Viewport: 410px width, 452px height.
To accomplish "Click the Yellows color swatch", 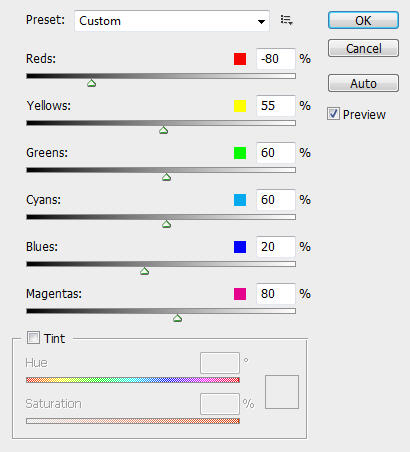I will 240,106.
